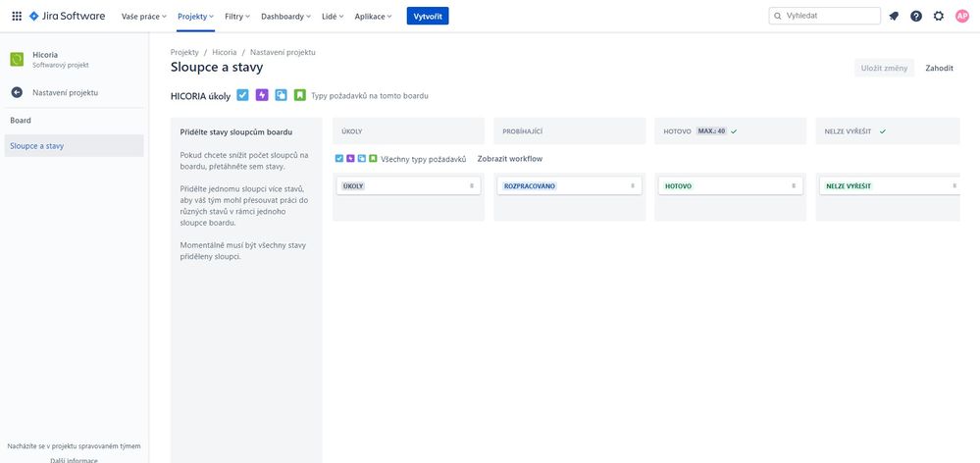Open the settings gear icon
The width and height of the screenshot is (980, 463).
pos(939,17)
